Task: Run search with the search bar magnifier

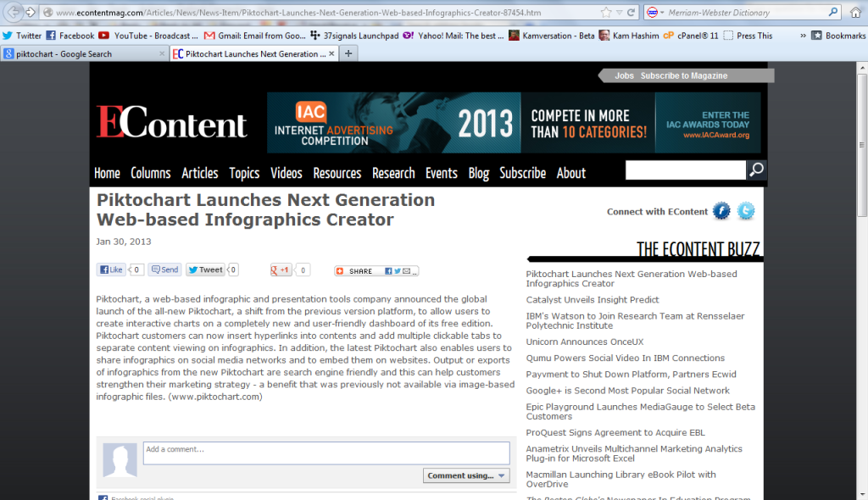Action: (833, 12)
